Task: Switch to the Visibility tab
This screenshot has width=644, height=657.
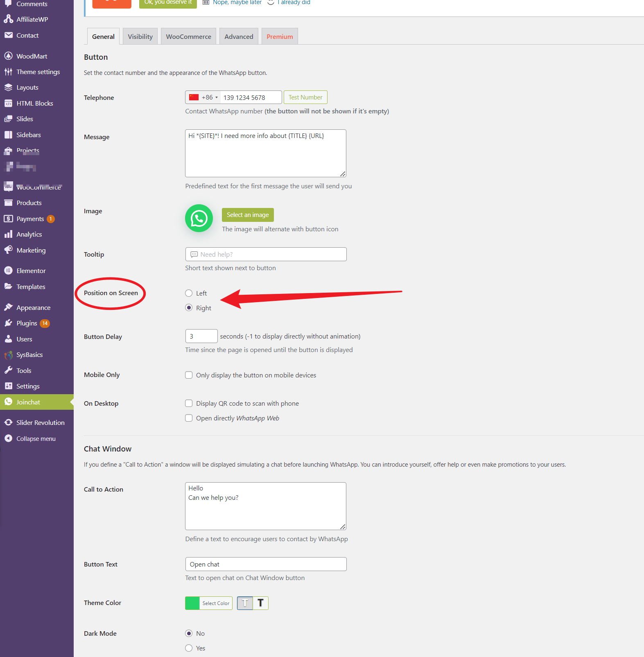Action: coord(140,36)
